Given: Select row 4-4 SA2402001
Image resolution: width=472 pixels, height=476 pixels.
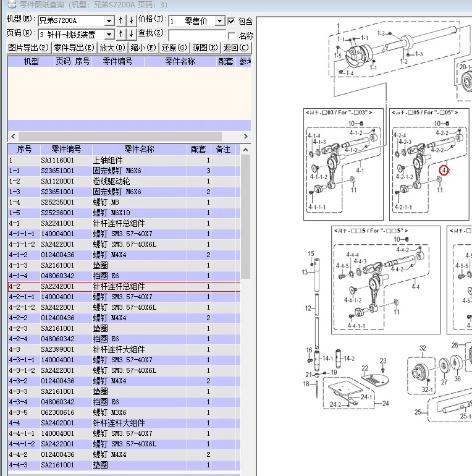Looking at the screenshot, I should (124, 423).
